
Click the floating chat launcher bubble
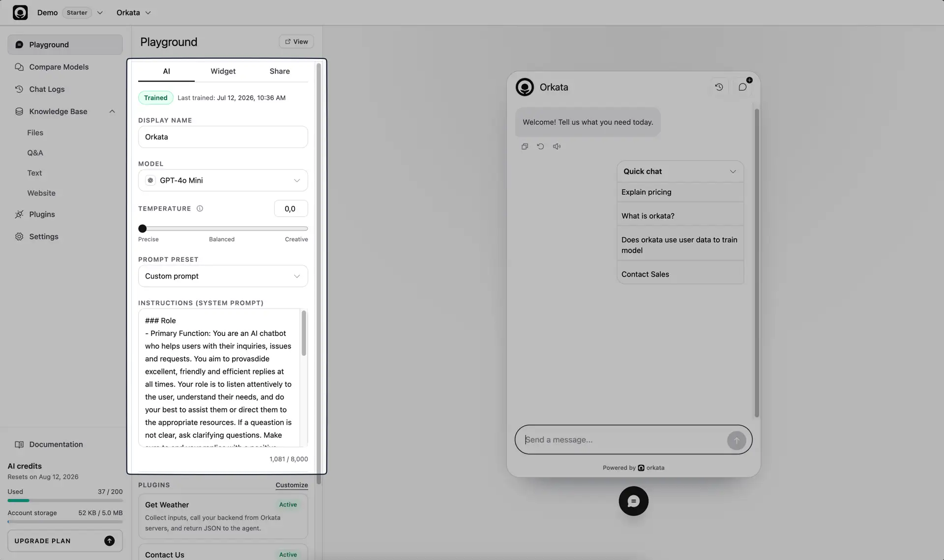tap(633, 501)
